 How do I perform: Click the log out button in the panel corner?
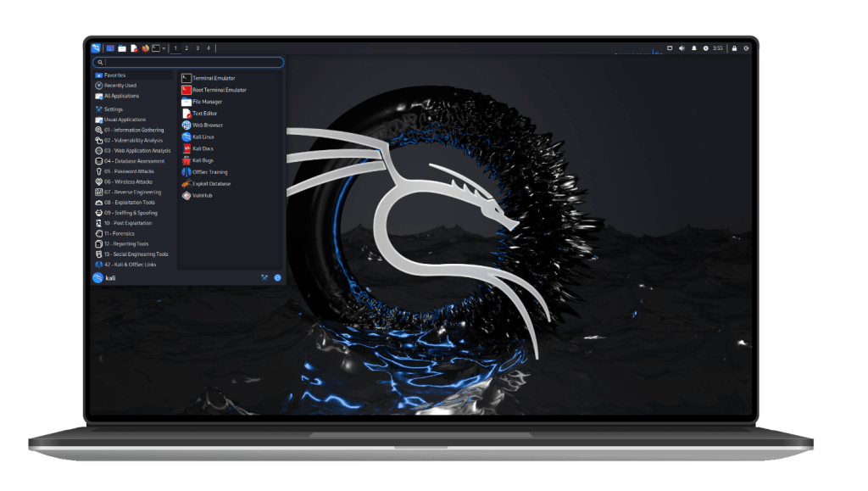(746, 48)
